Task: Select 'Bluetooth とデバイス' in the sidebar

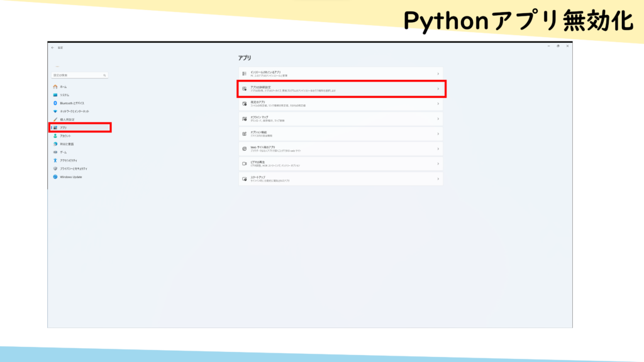Action: coord(80,103)
